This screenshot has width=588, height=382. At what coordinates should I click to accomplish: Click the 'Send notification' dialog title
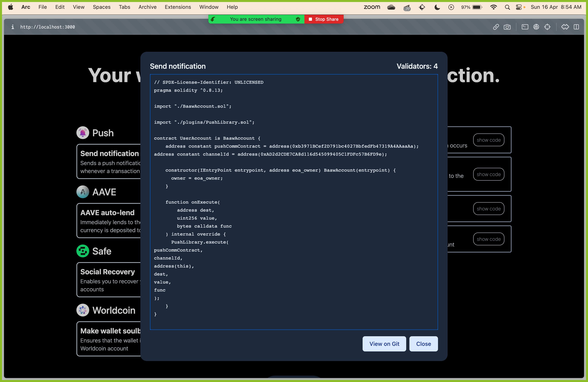coord(178,66)
